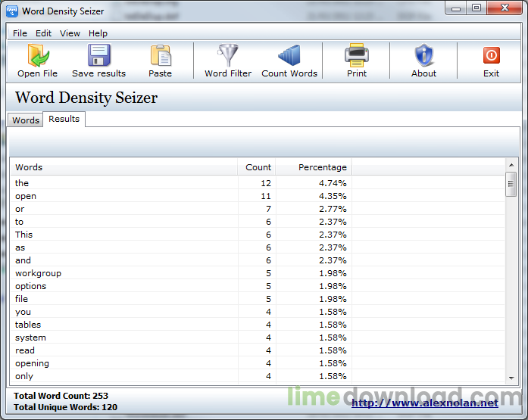Click the Paste clipboard icon
The width and height of the screenshot is (528, 420).
point(160,57)
